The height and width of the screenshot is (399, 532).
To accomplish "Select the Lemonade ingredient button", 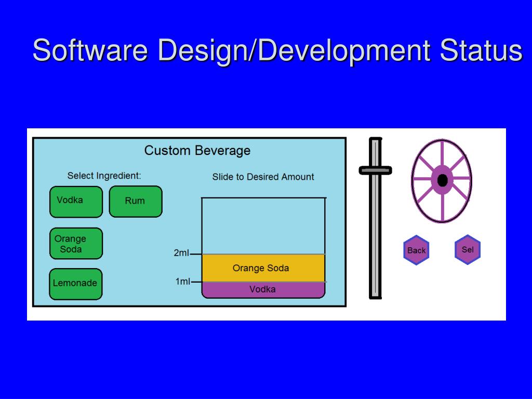I will click(76, 284).
